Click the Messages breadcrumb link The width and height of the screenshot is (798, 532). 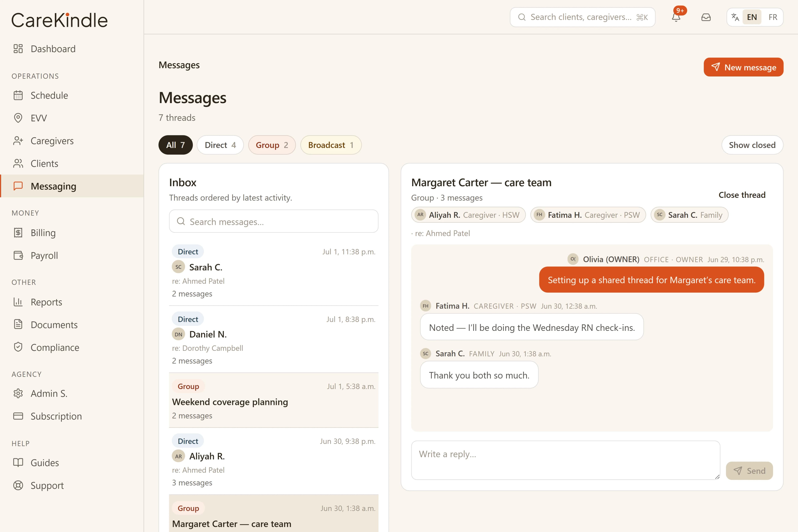(x=179, y=65)
